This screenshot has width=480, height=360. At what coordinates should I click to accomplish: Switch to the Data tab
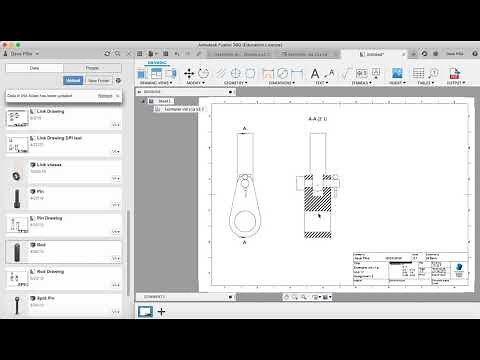pyautogui.click(x=34, y=68)
